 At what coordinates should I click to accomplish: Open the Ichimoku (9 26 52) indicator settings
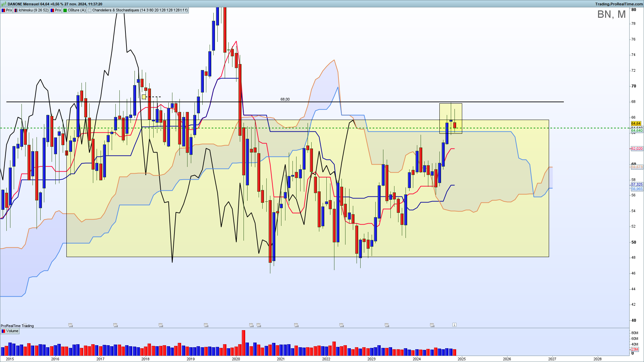(34, 10)
